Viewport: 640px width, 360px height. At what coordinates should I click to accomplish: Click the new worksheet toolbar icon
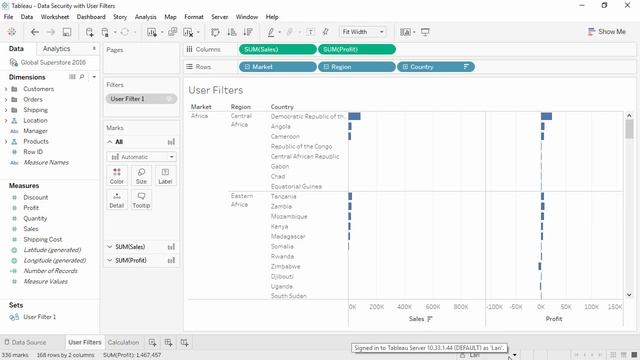pos(152,32)
